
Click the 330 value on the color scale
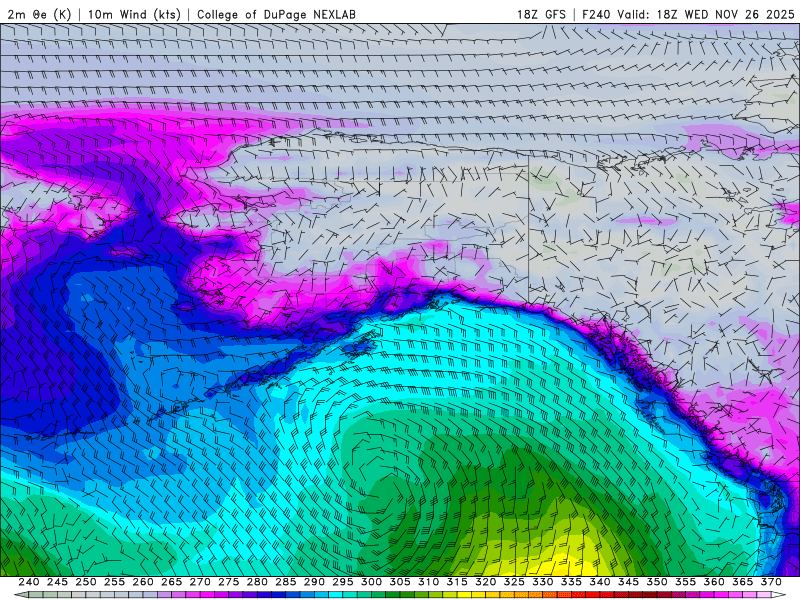543,582
